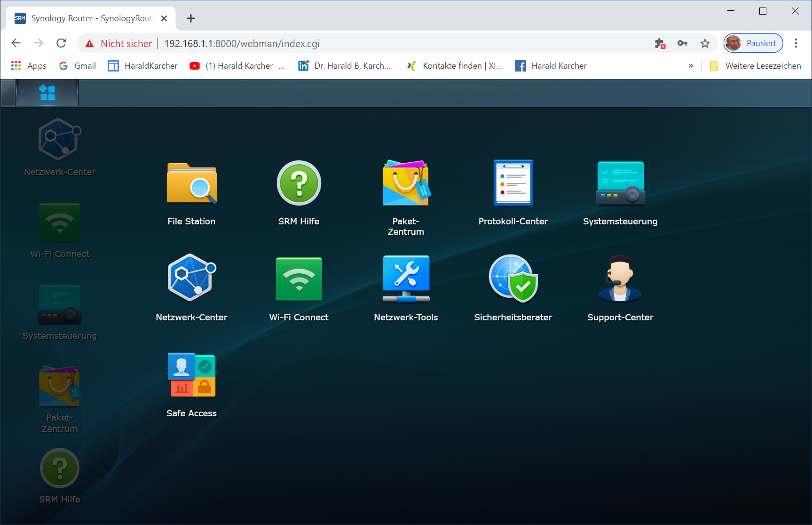Open the Kontakte finden Xing bookmark

pos(454,66)
